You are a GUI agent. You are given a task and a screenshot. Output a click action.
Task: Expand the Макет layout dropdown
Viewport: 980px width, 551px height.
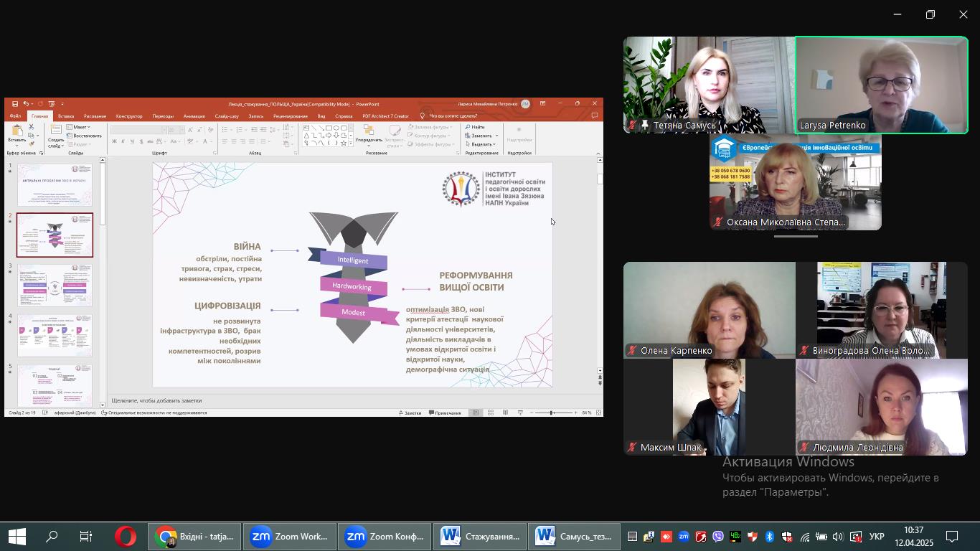pos(80,127)
